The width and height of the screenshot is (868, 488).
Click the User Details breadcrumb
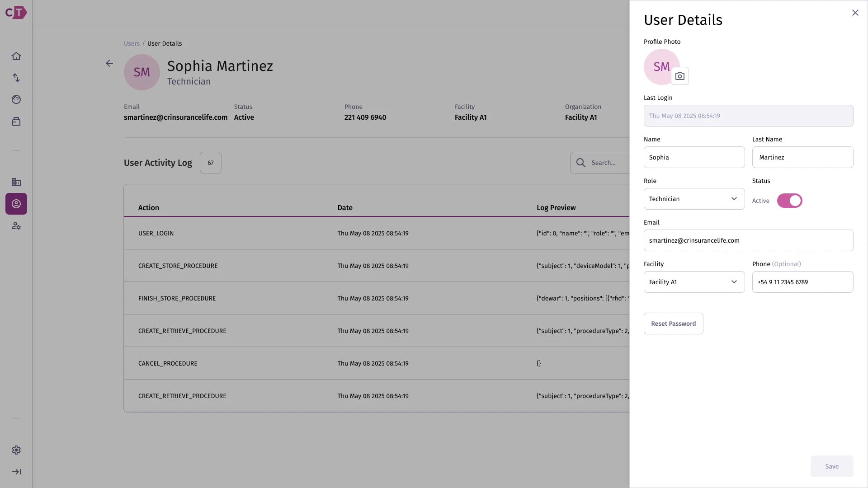[165, 43]
